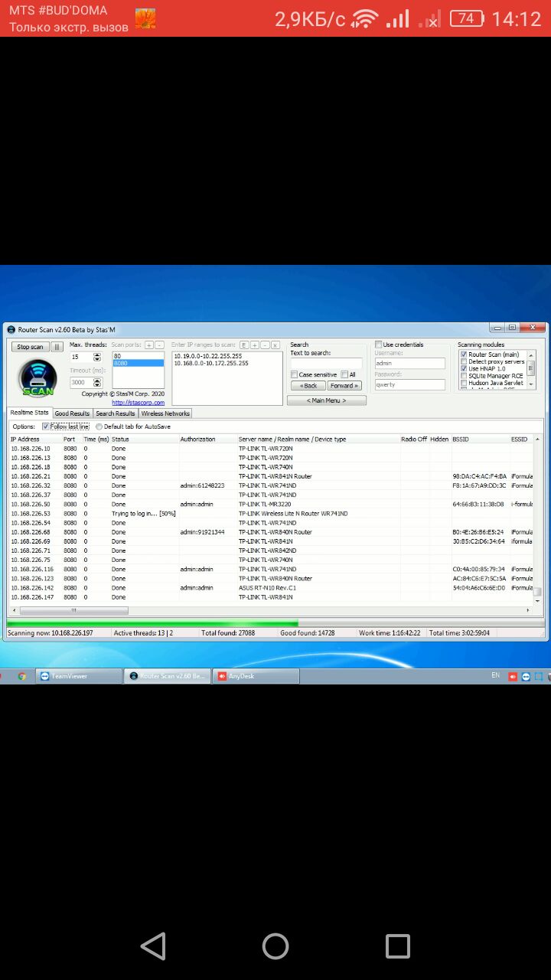Sort by the Authorization column header
This screenshot has height=980, width=551.
tap(207, 439)
